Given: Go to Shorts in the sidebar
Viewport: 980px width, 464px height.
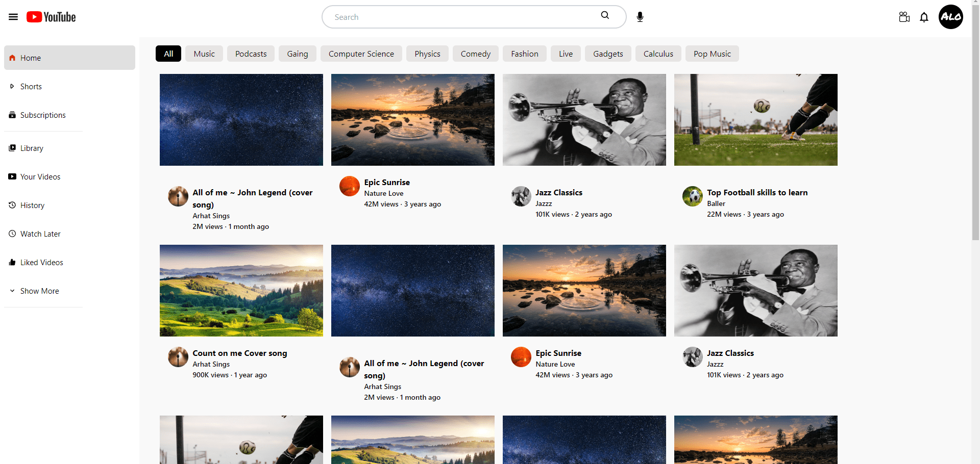Looking at the screenshot, I should pyautogui.click(x=31, y=87).
